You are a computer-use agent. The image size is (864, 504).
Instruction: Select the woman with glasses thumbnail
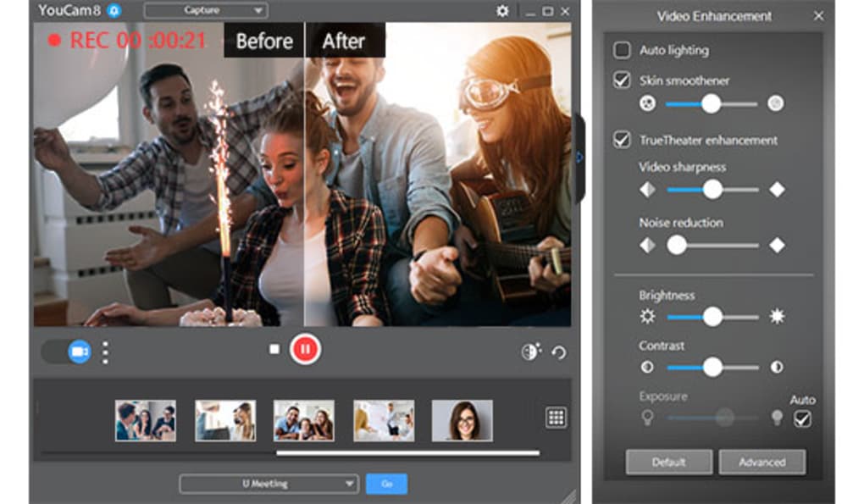click(x=462, y=420)
